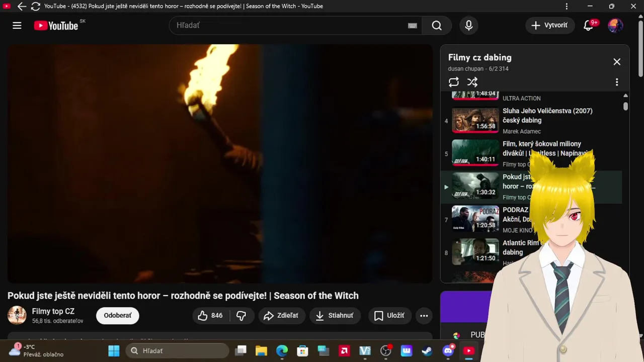
Task: Go to YouTube home via logo
Action: (56, 26)
